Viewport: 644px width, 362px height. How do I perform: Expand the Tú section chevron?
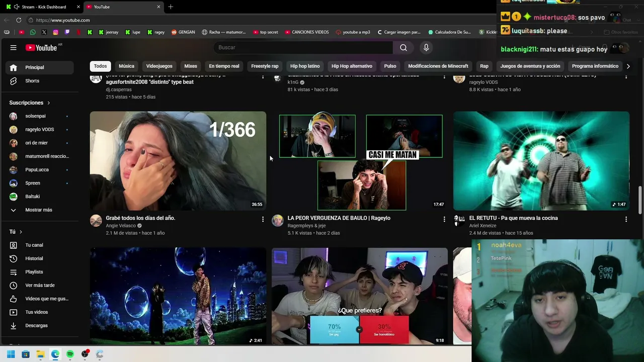pos(21,232)
